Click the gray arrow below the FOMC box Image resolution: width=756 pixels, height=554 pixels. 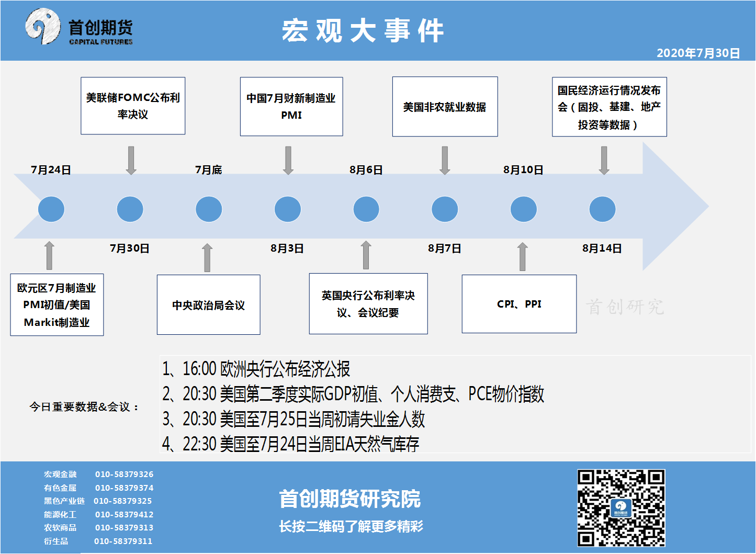point(131,160)
